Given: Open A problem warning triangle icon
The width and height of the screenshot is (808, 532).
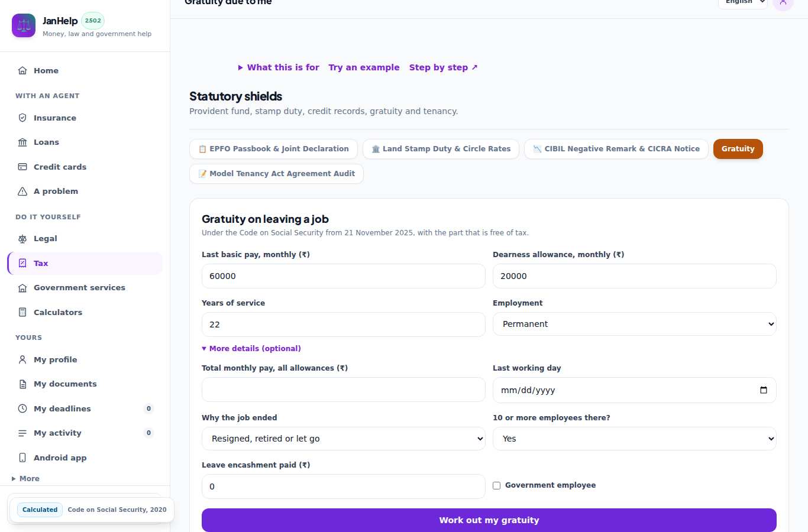Looking at the screenshot, I should [22, 191].
